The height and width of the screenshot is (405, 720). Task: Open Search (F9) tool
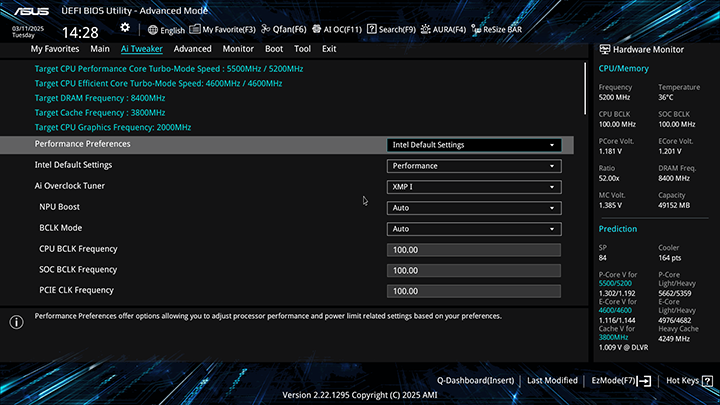tap(390, 30)
